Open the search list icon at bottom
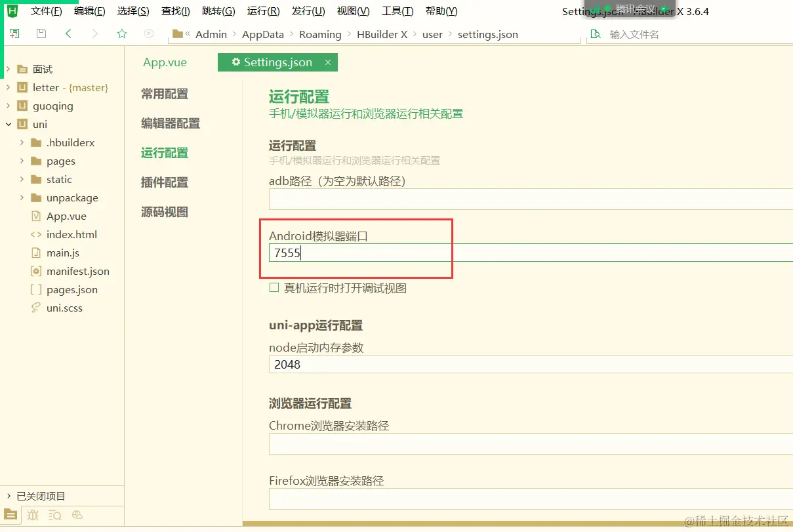The width and height of the screenshot is (793, 532). tap(55, 515)
